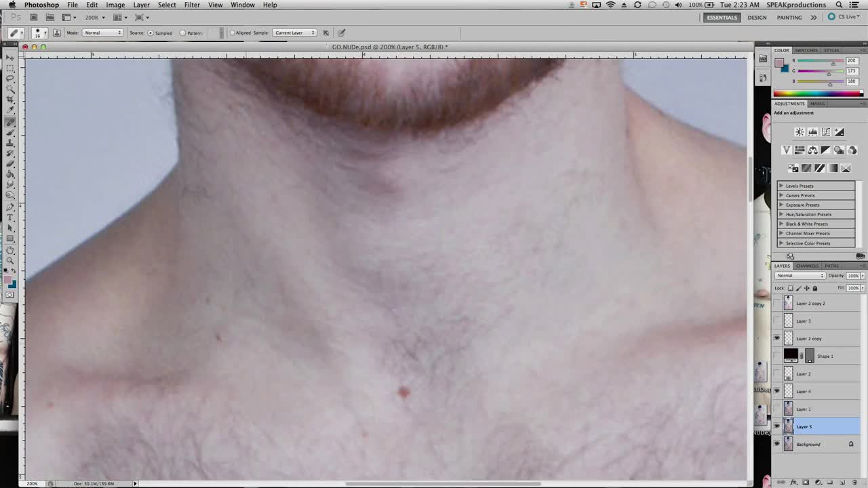The width and height of the screenshot is (868, 488).
Task: Hide Layer 2 copy visibility eye
Action: coord(777,338)
